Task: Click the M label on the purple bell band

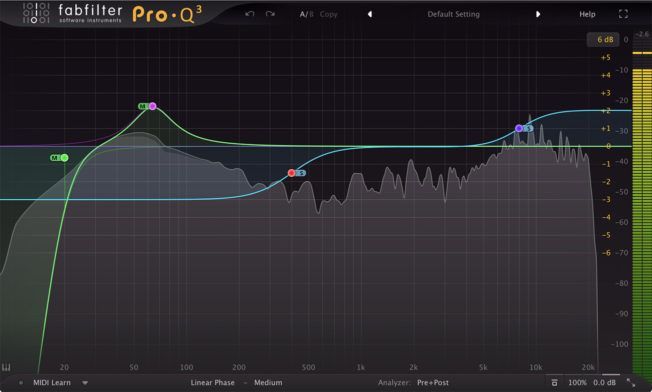Action: click(143, 106)
